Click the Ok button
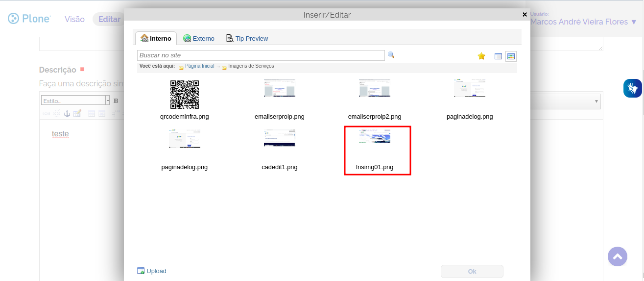 click(x=472, y=271)
